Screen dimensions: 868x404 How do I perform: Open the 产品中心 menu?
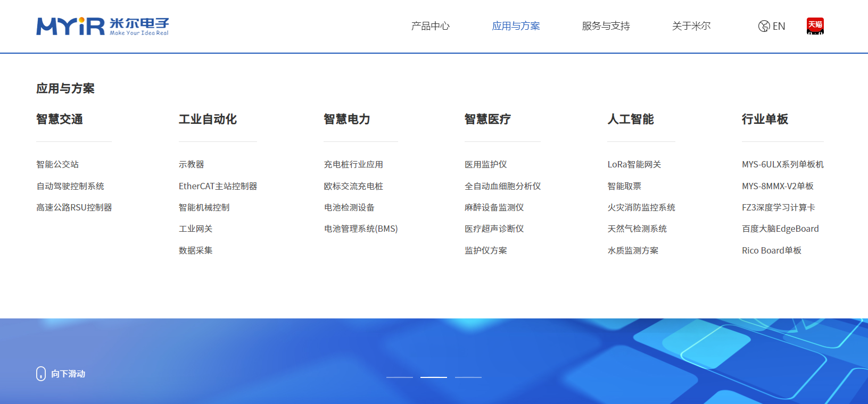(430, 26)
